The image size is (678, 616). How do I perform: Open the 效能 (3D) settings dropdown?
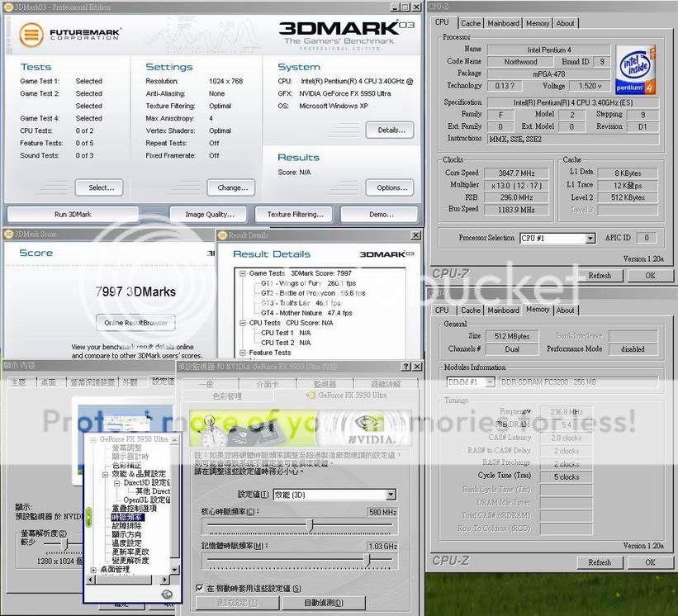coord(391,495)
